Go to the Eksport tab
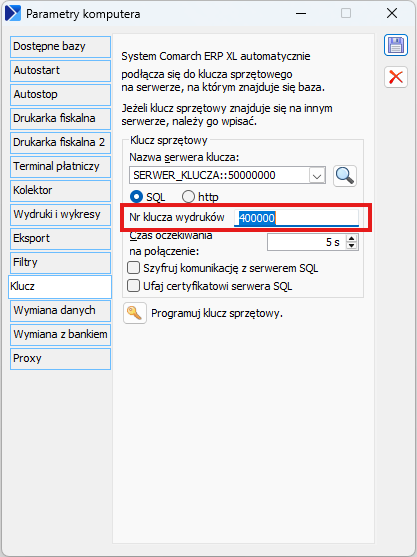 [x=60, y=238]
